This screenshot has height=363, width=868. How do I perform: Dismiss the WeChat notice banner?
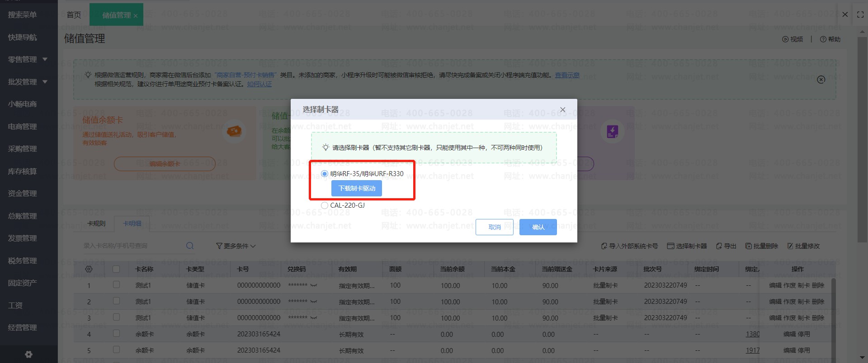(821, 79)
